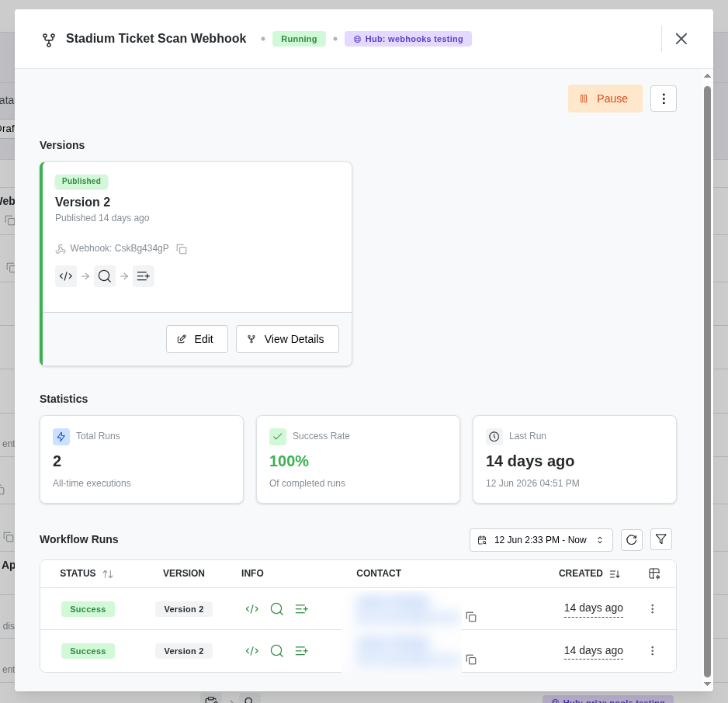Click the CONTACT column header
This screenshot has height=703, width=728.
coord(379,573)
